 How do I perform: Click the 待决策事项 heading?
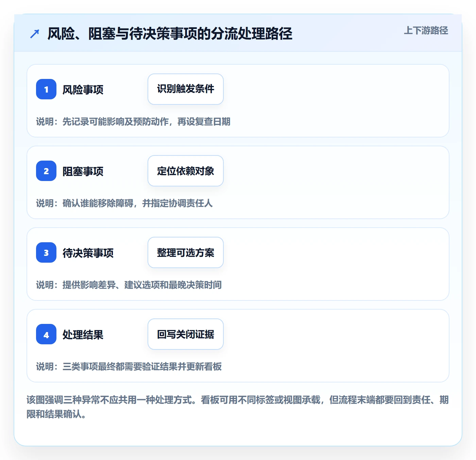(x=88, y=253)
